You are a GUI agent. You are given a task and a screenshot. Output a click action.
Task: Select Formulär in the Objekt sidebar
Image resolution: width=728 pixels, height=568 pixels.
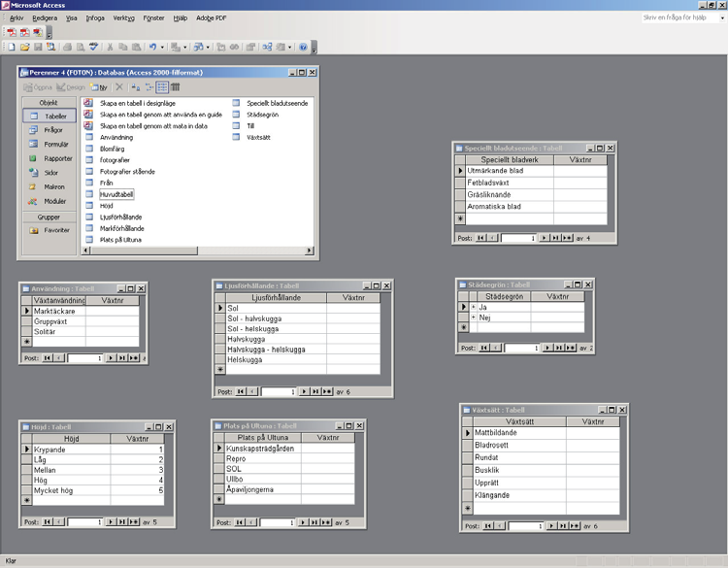point(49,144)
